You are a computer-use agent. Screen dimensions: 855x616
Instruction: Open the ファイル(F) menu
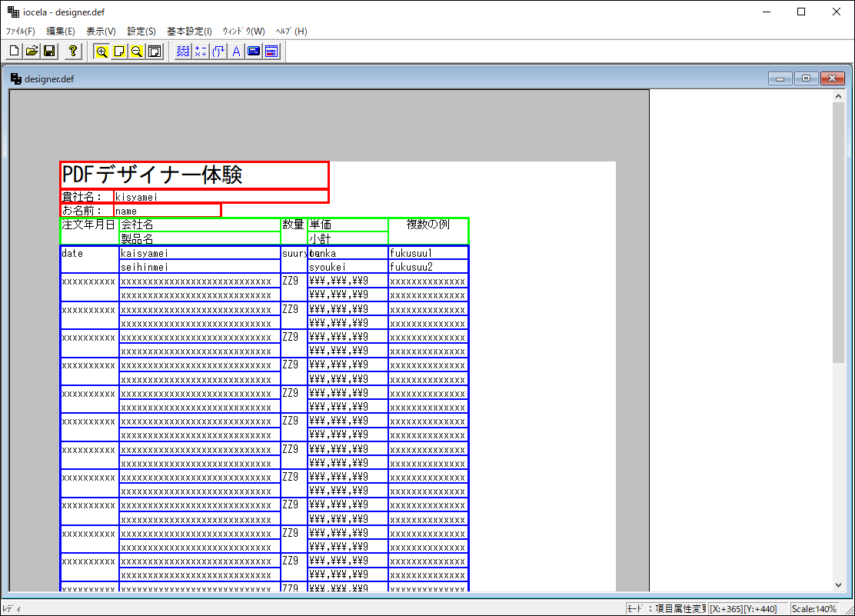[21, 32]
